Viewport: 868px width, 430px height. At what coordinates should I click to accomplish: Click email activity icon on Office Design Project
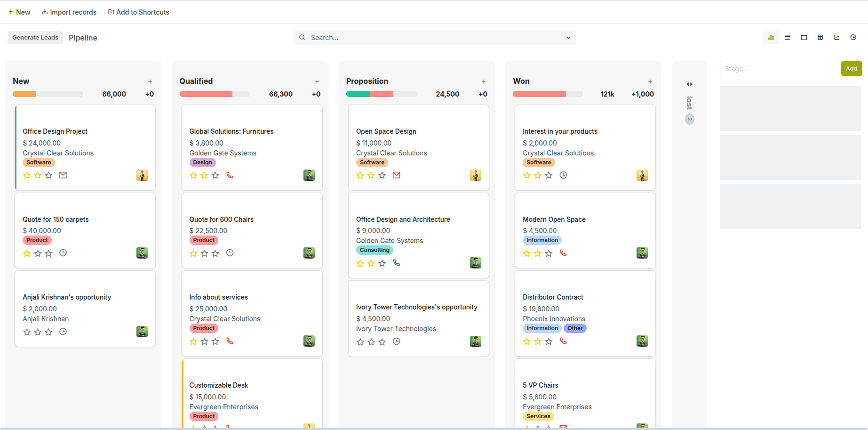[63, 175]
